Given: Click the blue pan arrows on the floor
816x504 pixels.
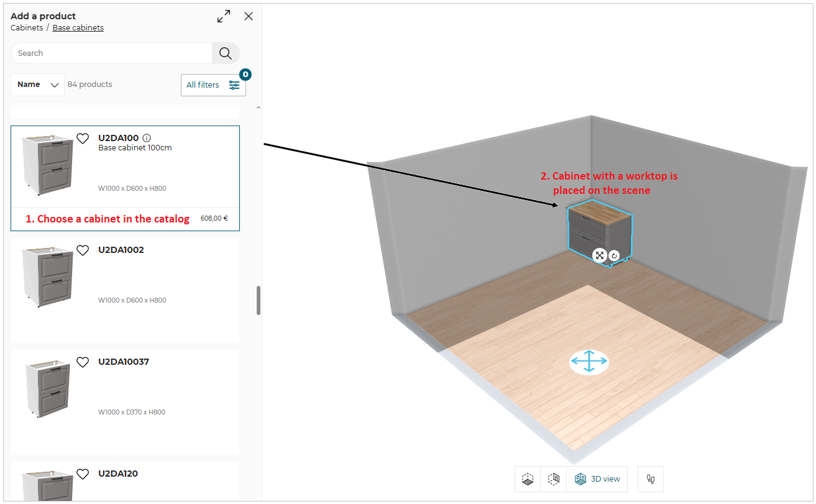Looking at the screenshot, I should (x=589, y=362).
